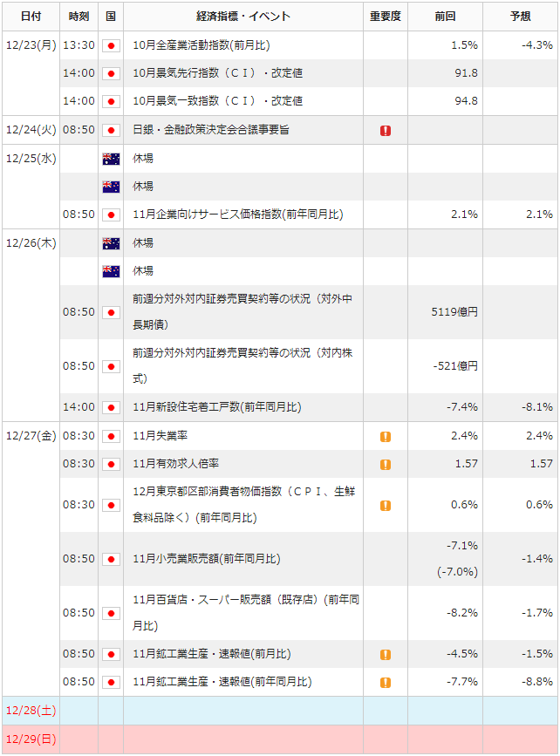Click orange importance icon for 鉱工業生産(前月比)

click(x=386, y=654)
